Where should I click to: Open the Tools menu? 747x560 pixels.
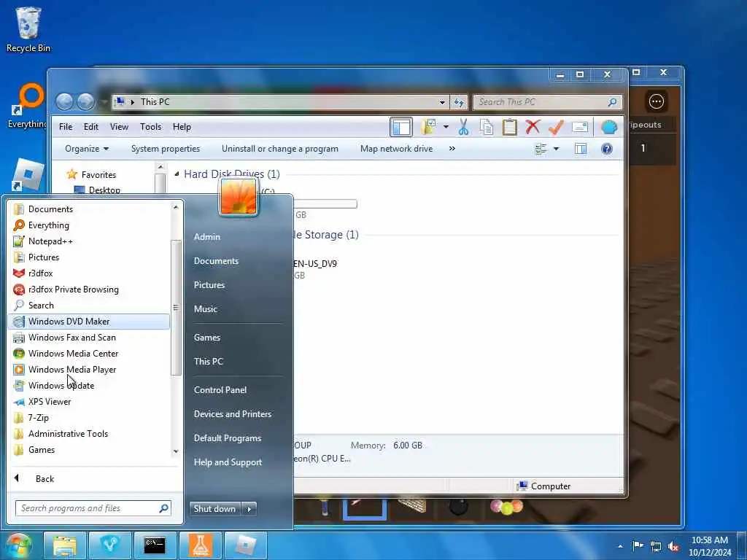click(x=150, y=127)
